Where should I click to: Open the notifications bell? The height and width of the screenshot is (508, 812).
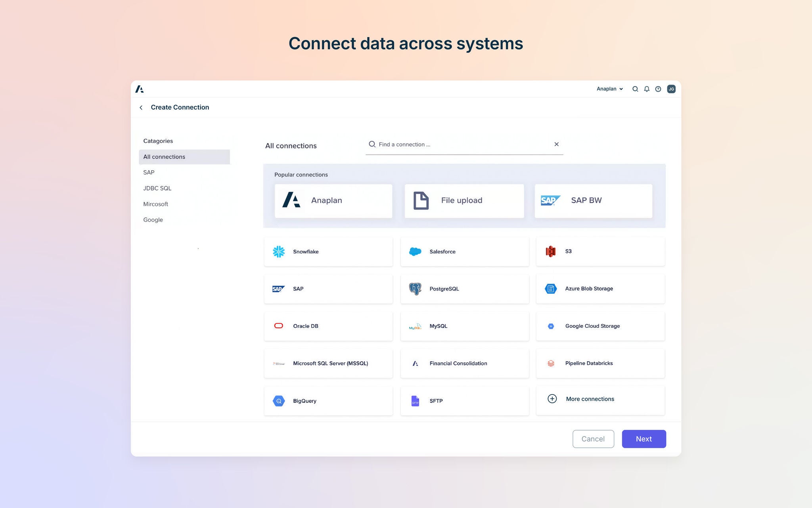pos(647,89)
